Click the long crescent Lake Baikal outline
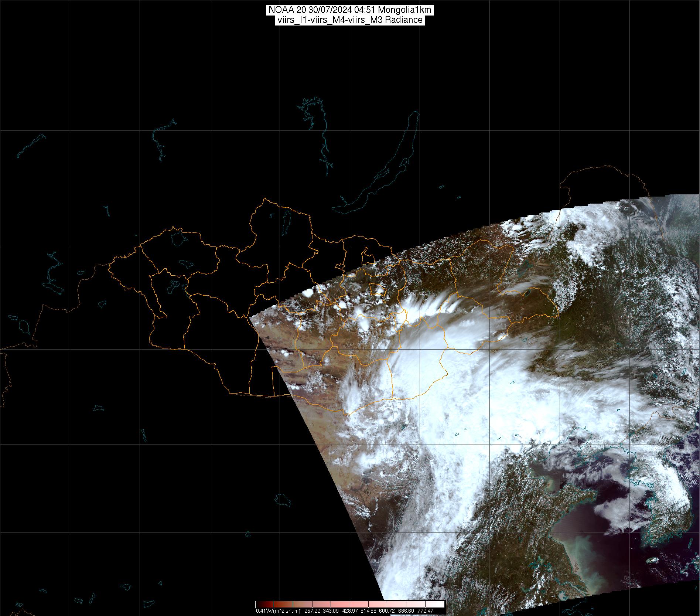 click(392, 163)
